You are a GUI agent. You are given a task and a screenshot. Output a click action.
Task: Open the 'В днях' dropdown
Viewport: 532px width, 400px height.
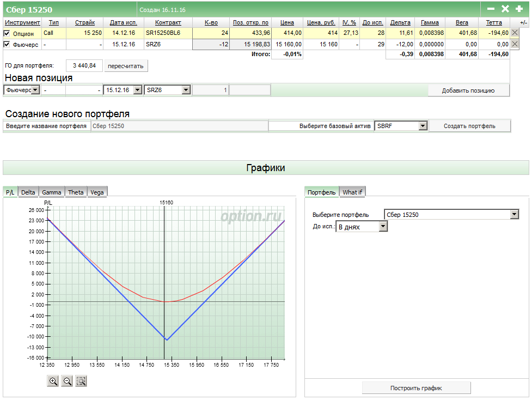[x=362, y=227]
